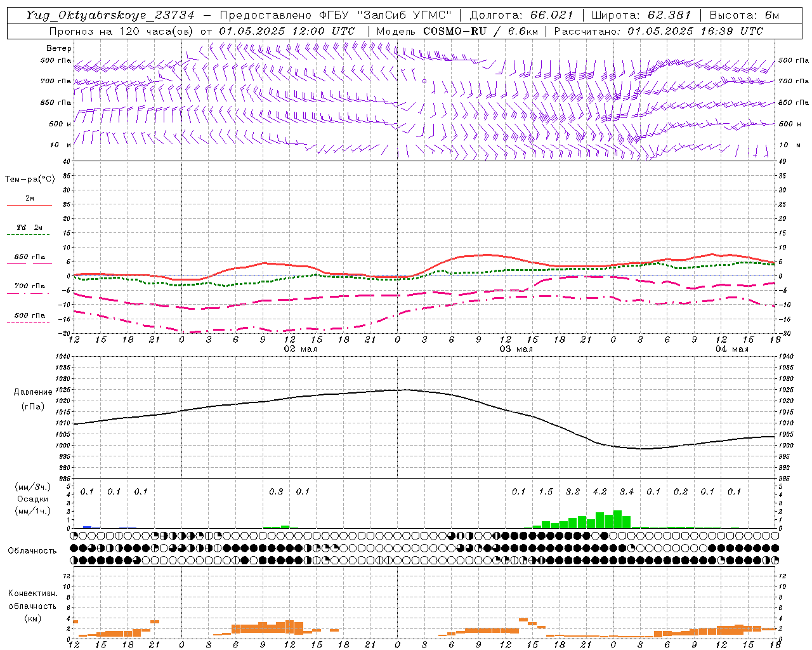This screenshot has width=812, height=650.
Task: Click the 4.2 precipitation total
Action: (599, 492)
